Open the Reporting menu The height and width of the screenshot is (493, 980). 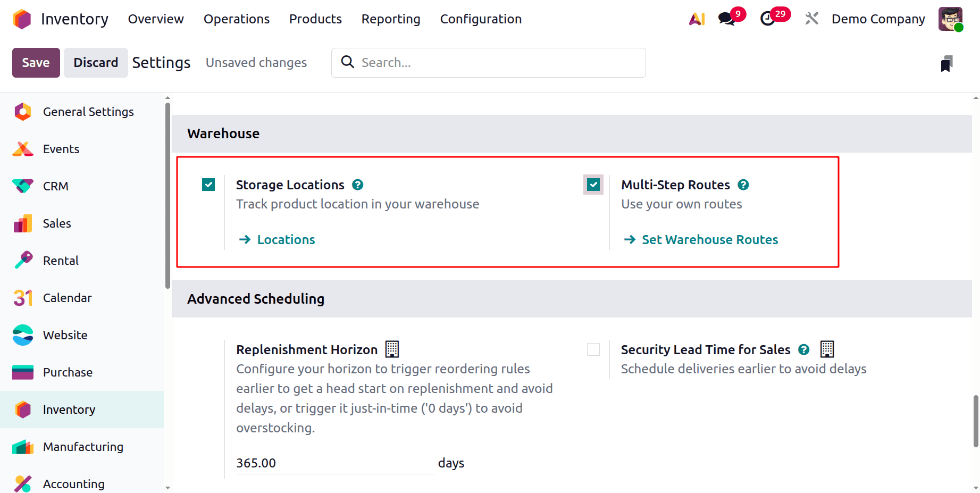pos(390,19)
